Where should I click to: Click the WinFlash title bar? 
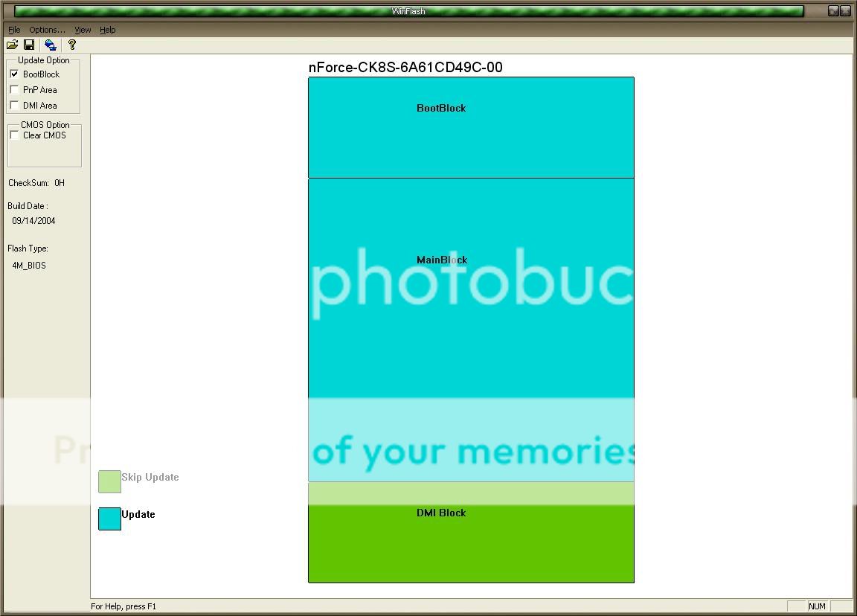pyautogui.click(x=408, y=11)
